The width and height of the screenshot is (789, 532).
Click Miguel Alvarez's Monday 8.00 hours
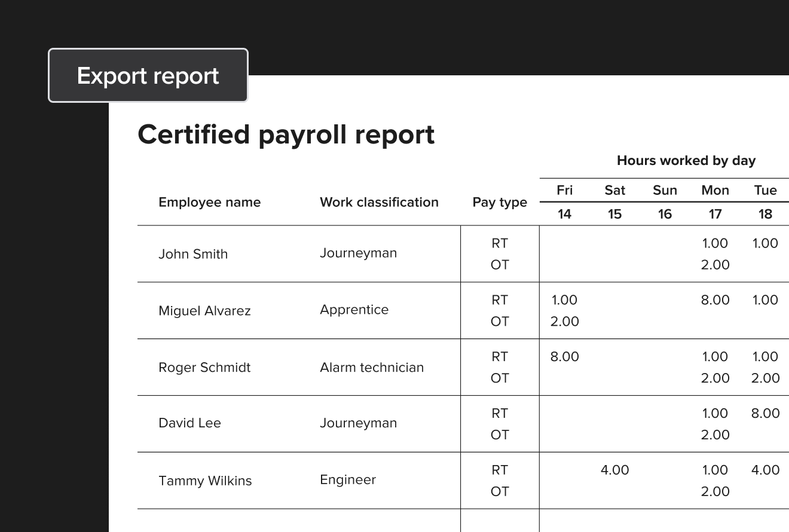715,300
